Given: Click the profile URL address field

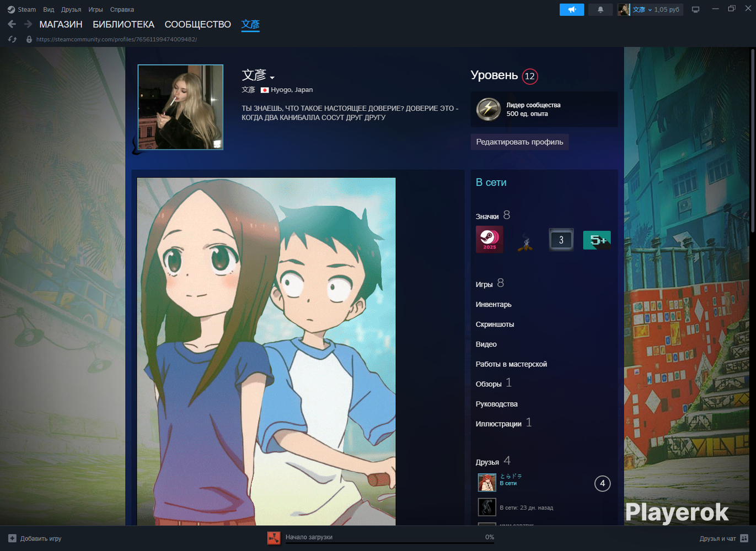Looking at the screenshot, I should (116, 39).
